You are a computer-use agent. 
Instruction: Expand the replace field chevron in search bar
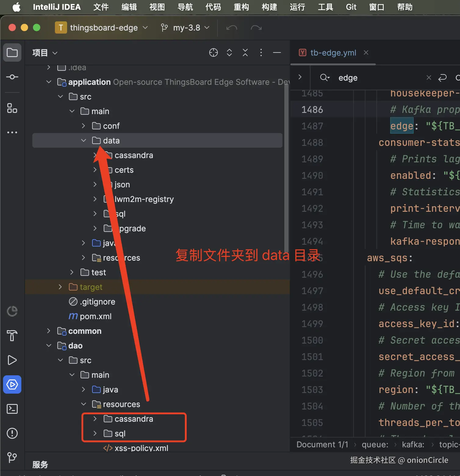click(300, 77)
